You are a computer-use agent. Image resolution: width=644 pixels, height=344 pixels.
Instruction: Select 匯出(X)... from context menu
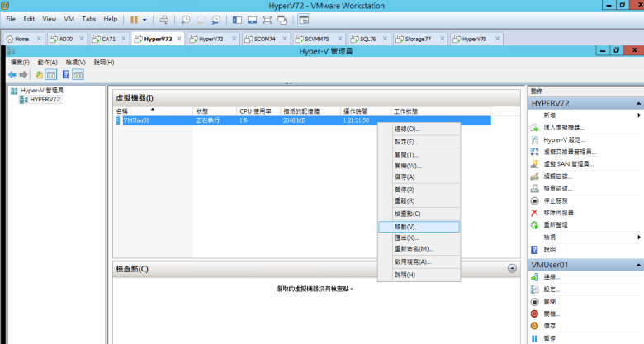point(407,238)
